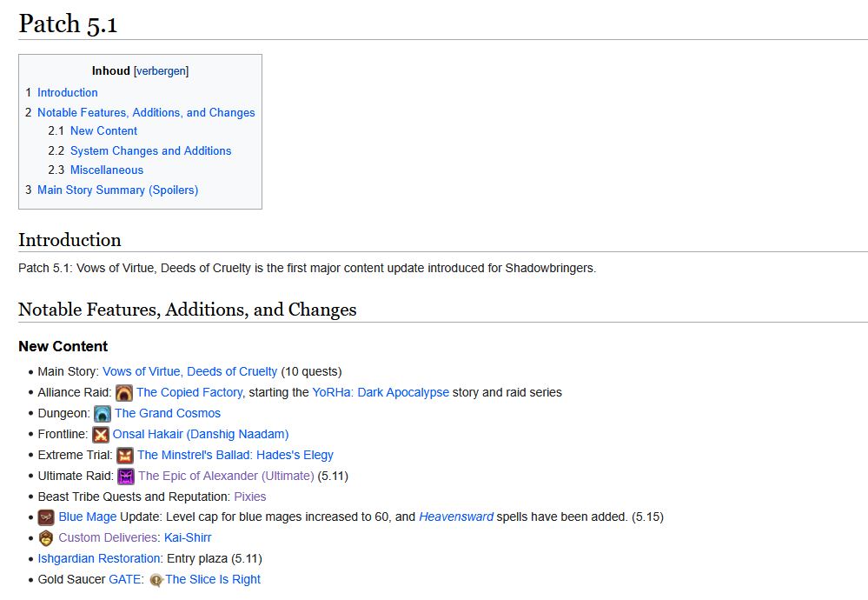Follow the YoRHa: Dark Apocalypse link
Image resolution: width=868 pixels, height=600 pixels.
click(381, 393)
